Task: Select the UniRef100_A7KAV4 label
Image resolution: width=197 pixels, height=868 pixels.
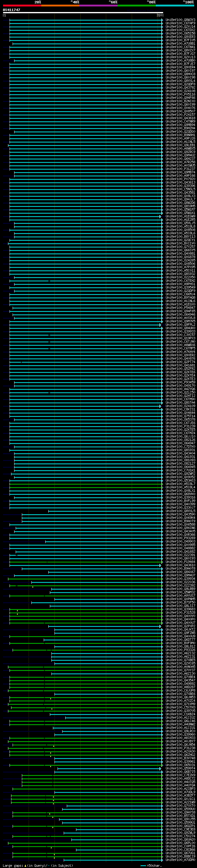Action: pos(180,352)
